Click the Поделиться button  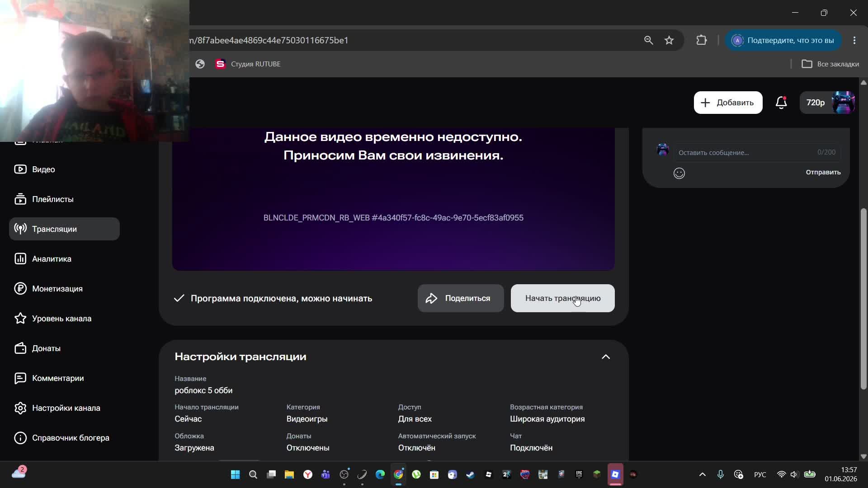461,298
